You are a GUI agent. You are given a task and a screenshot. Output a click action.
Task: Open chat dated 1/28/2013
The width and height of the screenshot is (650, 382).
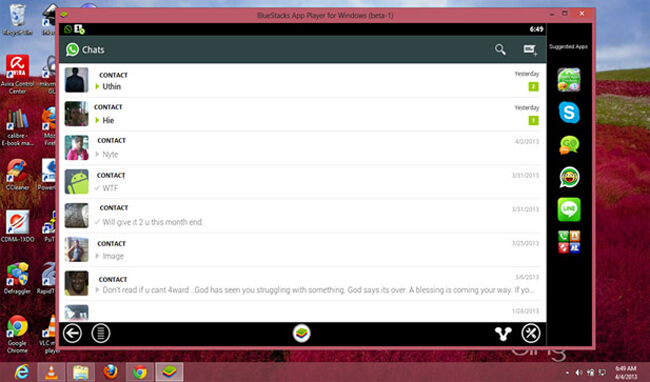[302, 312]
